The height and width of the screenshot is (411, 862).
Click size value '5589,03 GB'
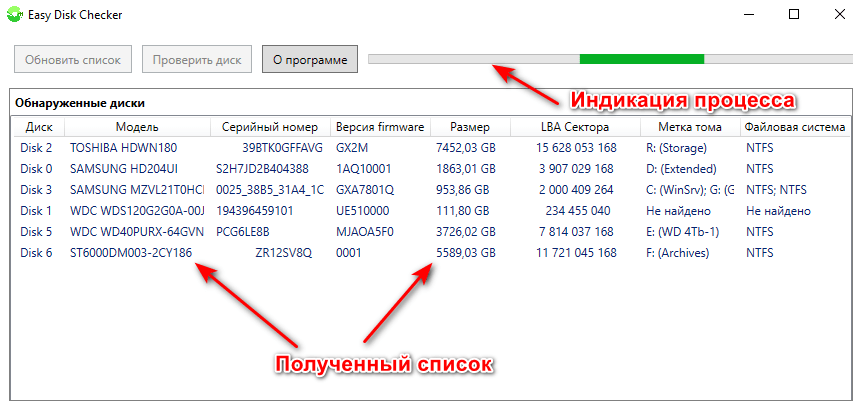[466, 253]
